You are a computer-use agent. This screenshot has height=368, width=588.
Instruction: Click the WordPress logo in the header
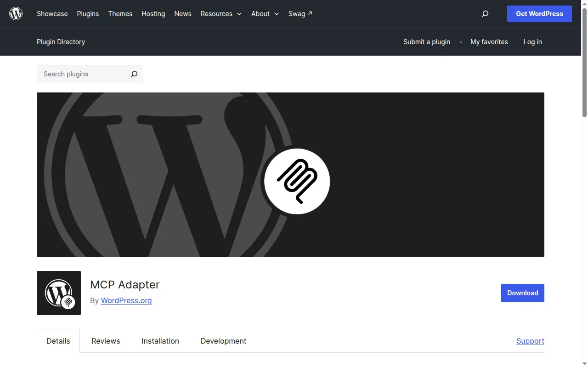pyautogui.click(x=16, y=14)
